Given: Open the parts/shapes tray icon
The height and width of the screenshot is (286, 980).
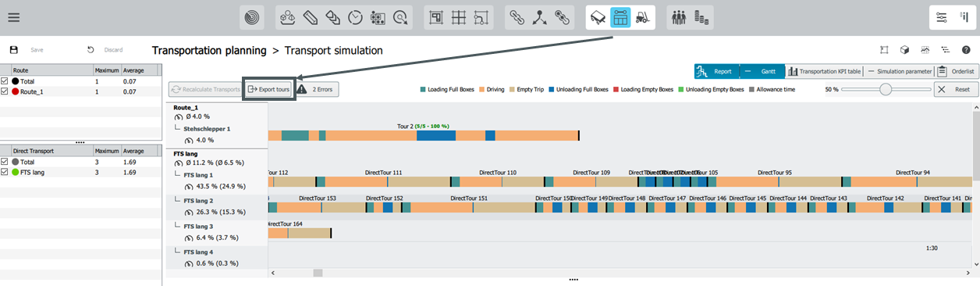Looking at the screenshot, I should point(288,17).
